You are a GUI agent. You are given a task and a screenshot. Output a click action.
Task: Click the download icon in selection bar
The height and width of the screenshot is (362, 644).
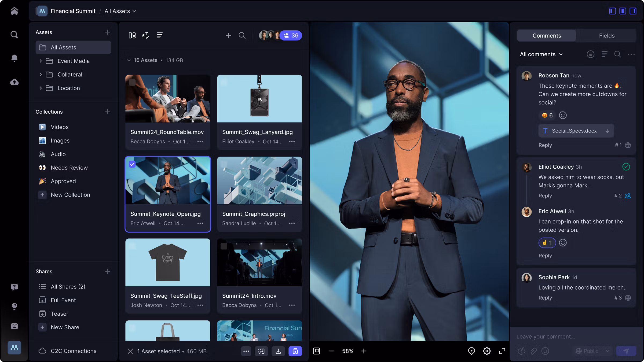278,351
